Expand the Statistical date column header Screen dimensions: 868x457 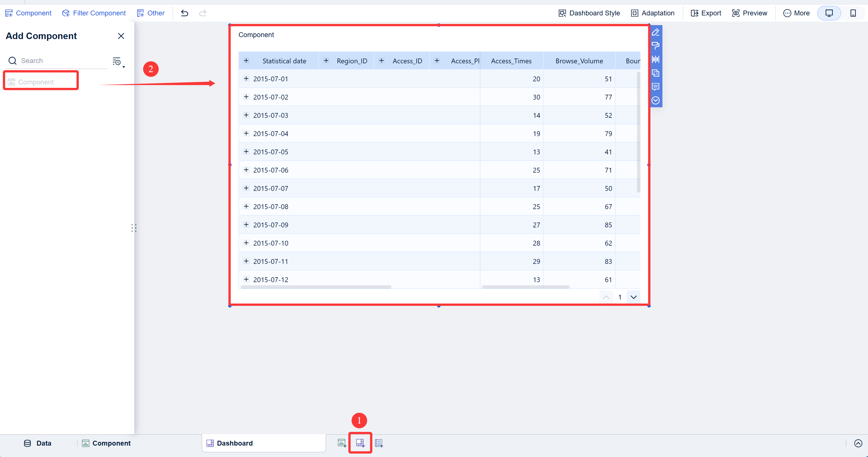click(246, 60)
